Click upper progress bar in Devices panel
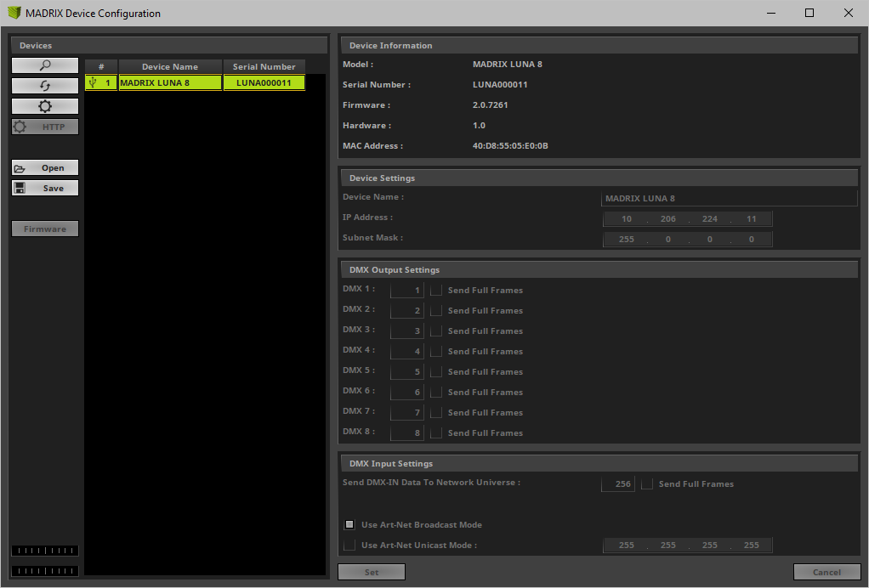 coord(45,551)
